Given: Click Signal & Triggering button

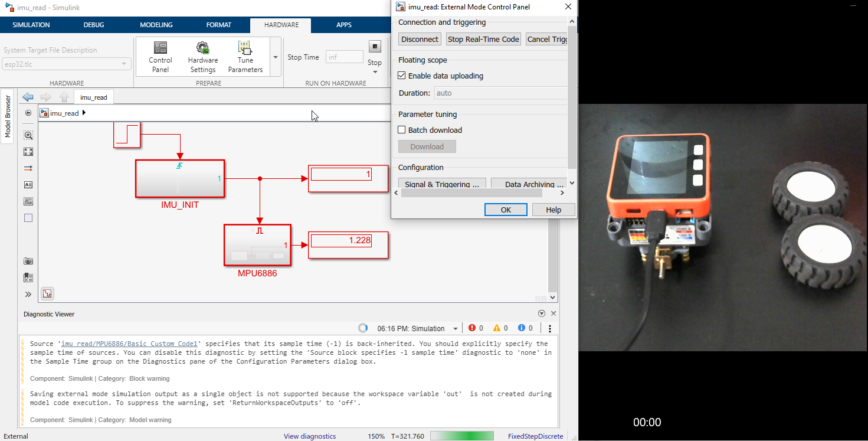Looking at the screenshot, I should (442, 184).
